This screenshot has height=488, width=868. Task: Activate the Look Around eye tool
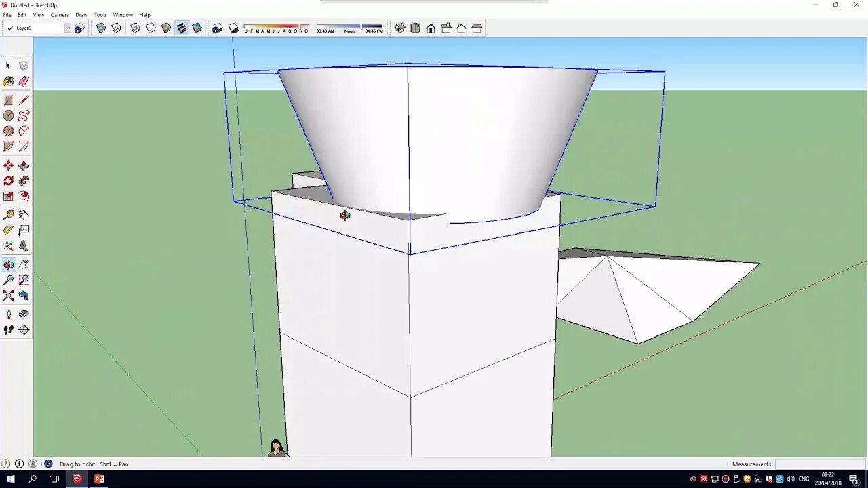(24, 314)
